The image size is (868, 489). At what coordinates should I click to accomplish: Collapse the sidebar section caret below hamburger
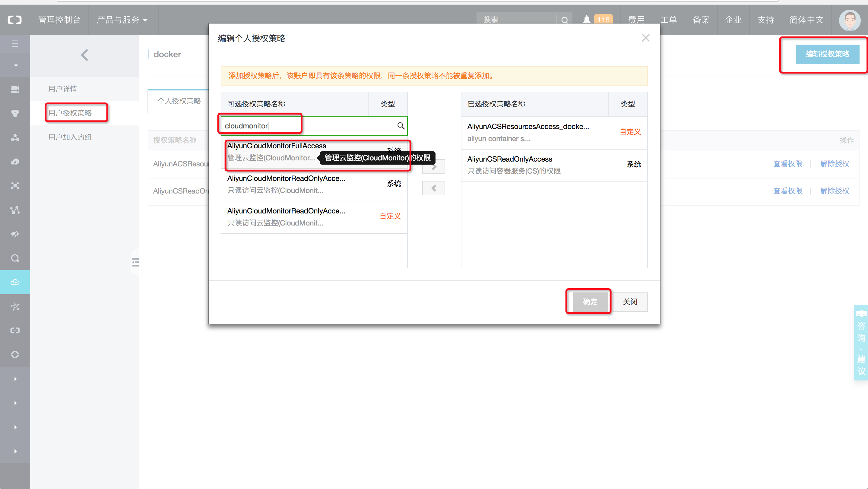[x=15, y=65]
